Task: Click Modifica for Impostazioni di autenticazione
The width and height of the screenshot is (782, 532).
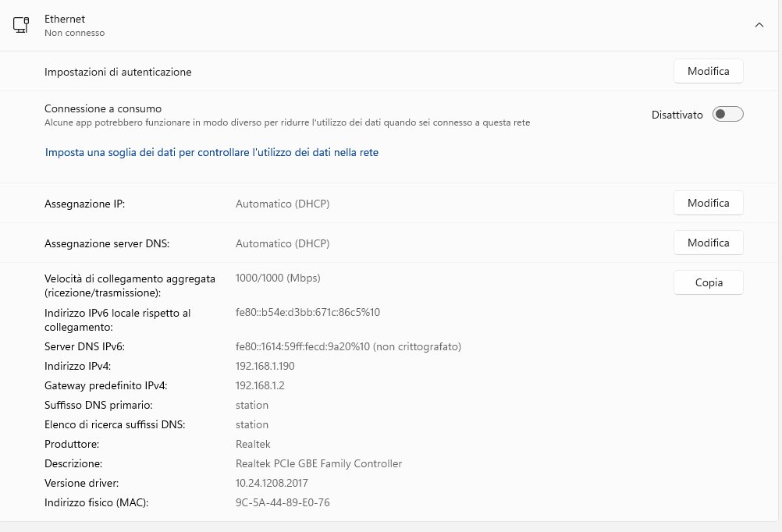Action: 708,71
